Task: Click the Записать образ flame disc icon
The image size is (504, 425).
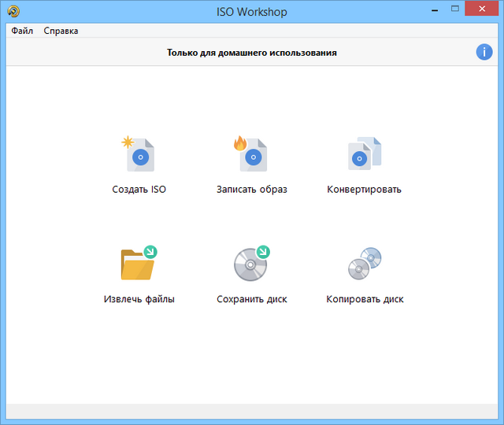Action: [251, 154]
